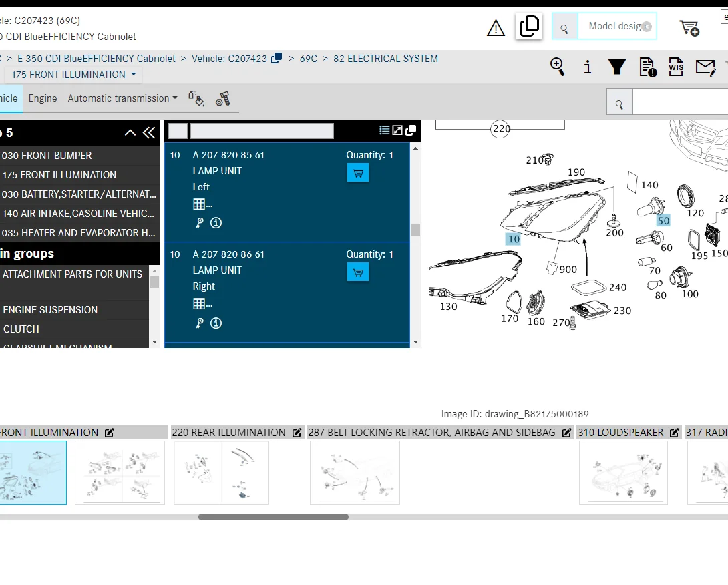
Task: Select 220 REAR ILLUMINATION thumbnail image
Action: tap(221, 473)
